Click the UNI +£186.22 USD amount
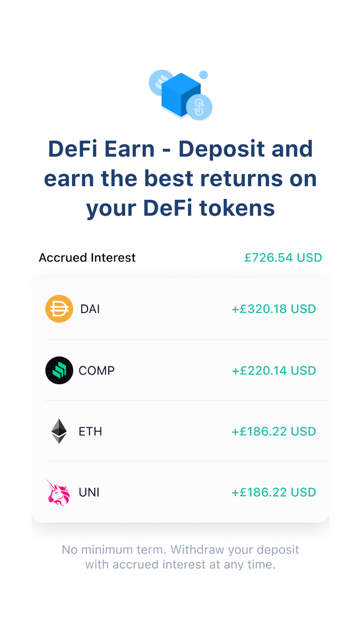This screenshot has height=640, width=360. pos(274,493)
